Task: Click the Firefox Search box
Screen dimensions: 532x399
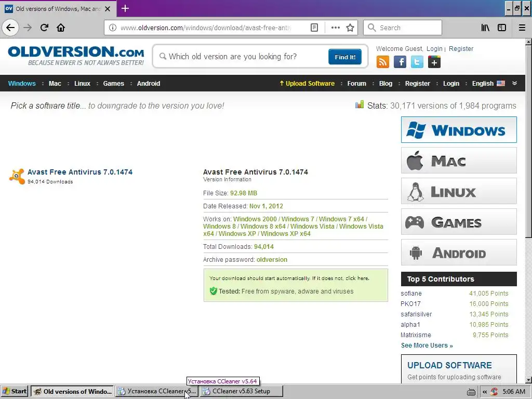Action: [403, 28]
